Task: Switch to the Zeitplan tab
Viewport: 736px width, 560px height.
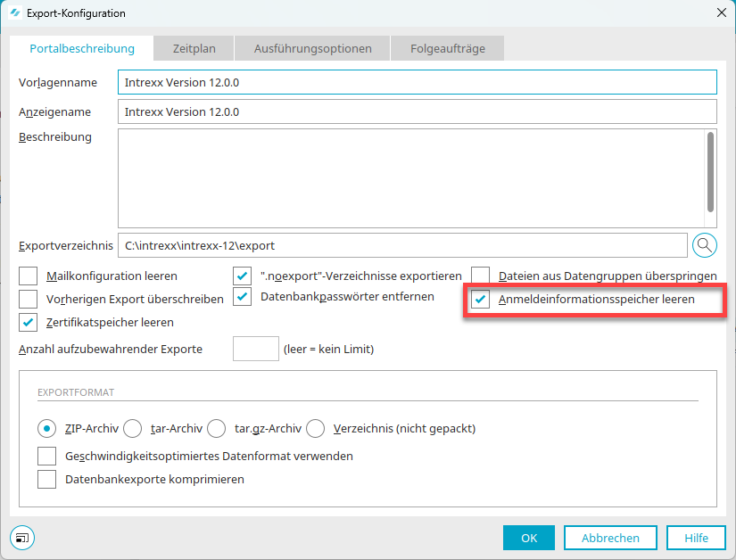Action: click(x=194, y=48)
